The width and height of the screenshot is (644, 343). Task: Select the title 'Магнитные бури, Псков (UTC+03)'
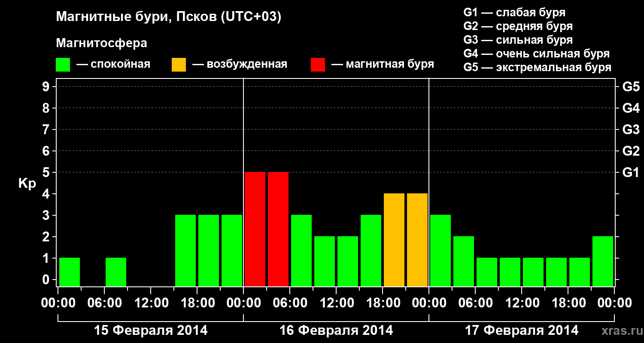(168, 17)
